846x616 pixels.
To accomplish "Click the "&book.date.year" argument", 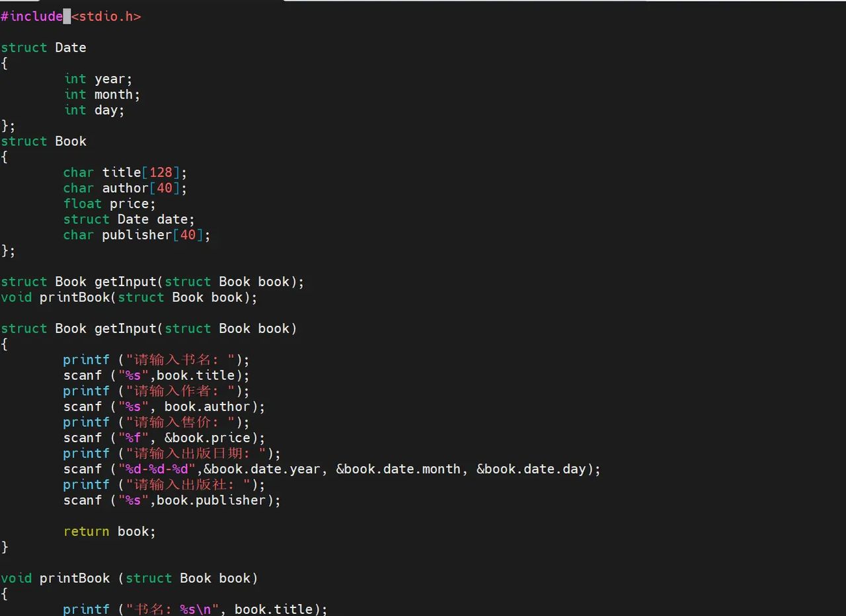I will coord(262,469).
